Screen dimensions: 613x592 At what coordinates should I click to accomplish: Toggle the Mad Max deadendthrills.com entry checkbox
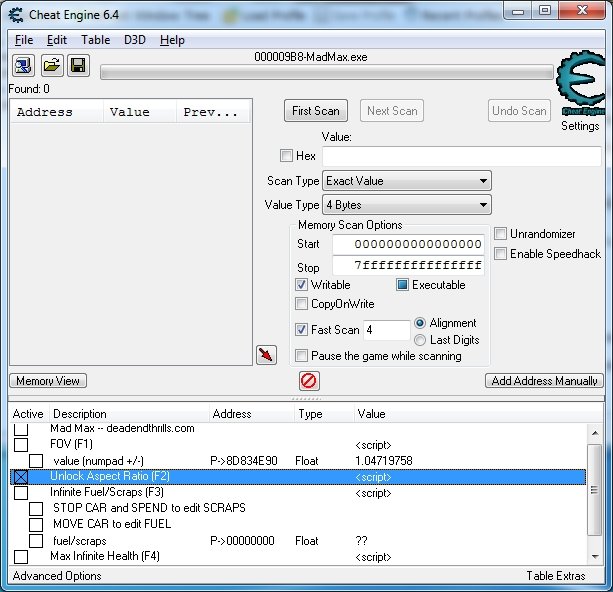coord(21,430)
